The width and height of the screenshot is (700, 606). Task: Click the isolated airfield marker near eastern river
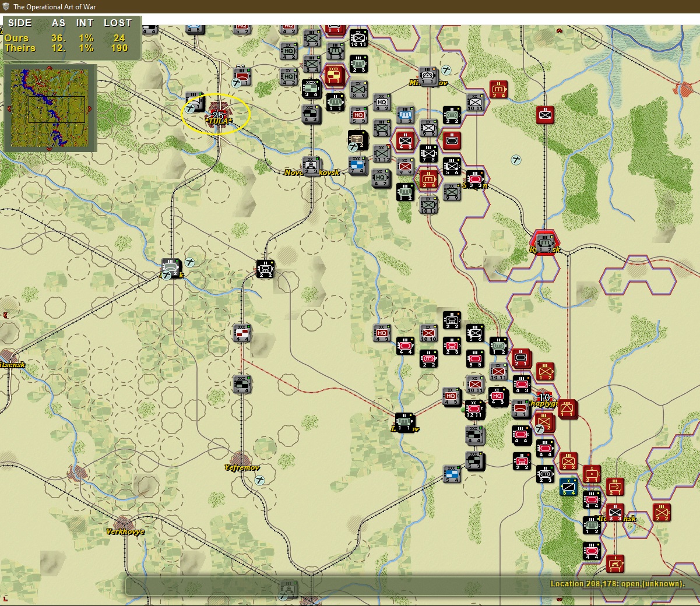pyautogui.click(x=516, y=159)
